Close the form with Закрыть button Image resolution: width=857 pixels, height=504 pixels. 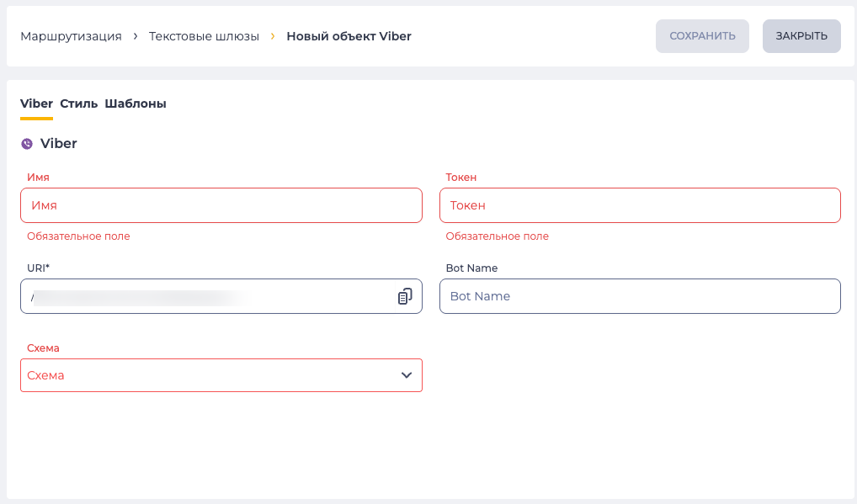(801, 36)
